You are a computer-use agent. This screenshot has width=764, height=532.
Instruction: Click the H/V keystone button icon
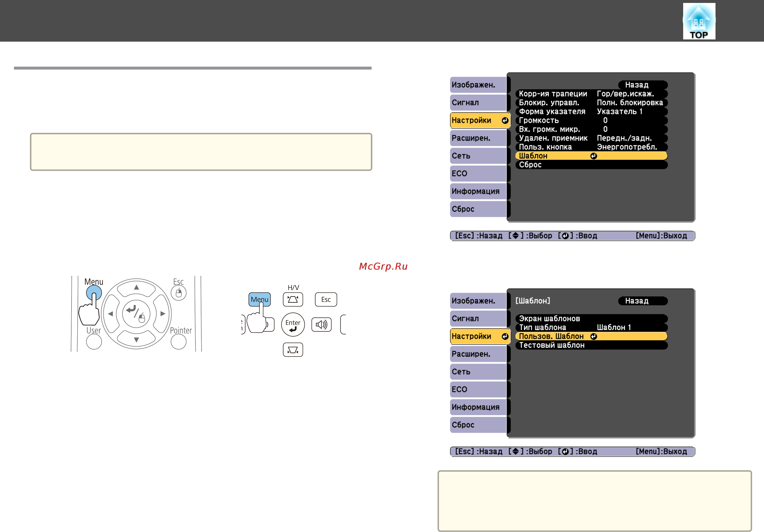[x=293, y=300]
